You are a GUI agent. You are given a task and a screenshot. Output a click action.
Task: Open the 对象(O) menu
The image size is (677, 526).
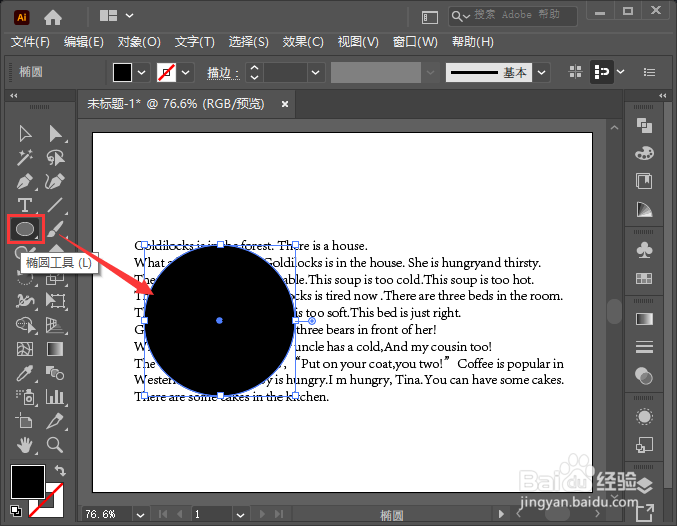pyautogui.click(x=139, y=42)
